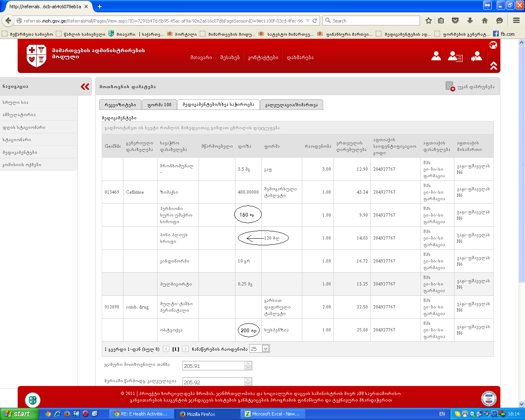
Task: Switch to Microsoft Excel in taskbar
Action: coord(272,414)
